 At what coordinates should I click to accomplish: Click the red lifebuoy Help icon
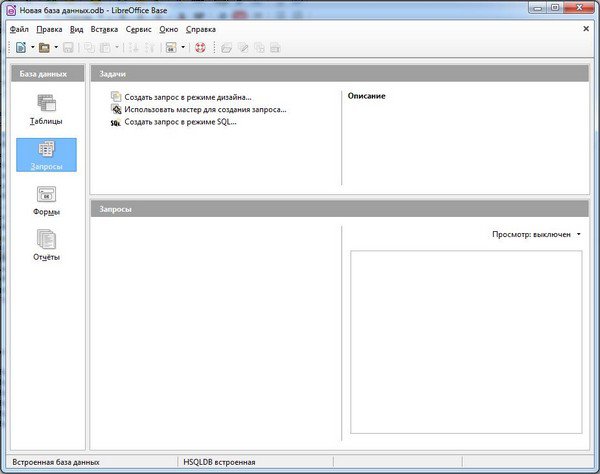[200, 47]
